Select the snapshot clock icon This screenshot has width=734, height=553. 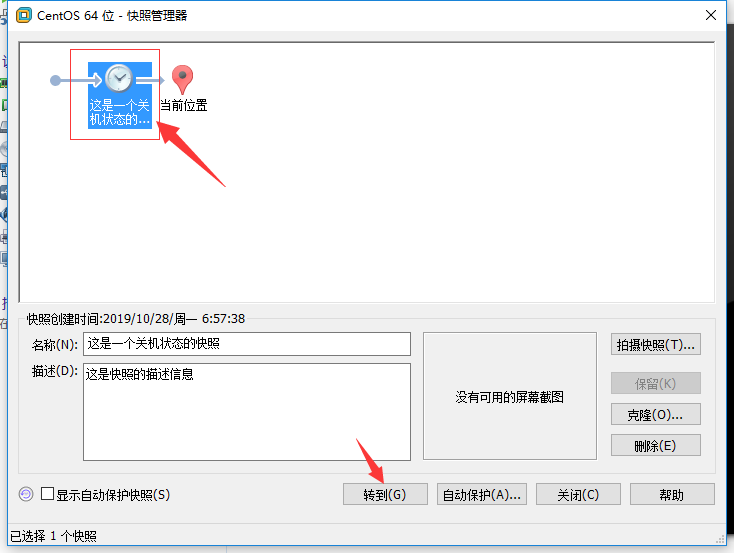(x=118, y=78)
